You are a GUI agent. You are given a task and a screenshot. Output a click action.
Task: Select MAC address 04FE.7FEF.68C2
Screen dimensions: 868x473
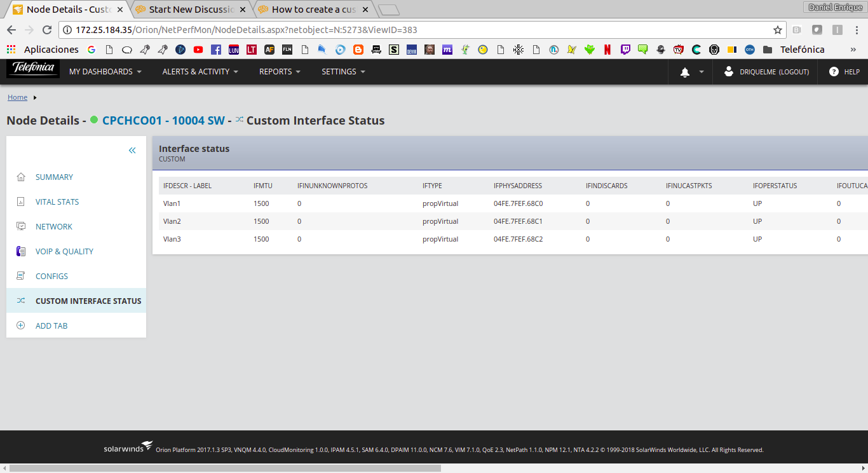coord(519,239)
